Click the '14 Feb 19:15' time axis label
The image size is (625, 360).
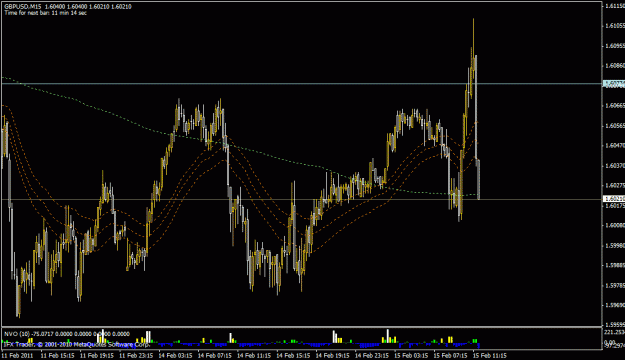tap(332, 355)
